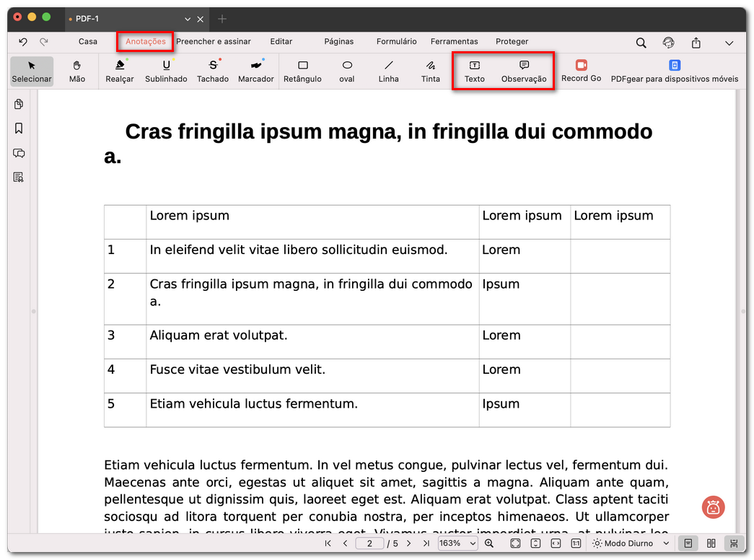Viewport: 754px width, 560px height.
Task: Switch to the Páginas tab
Action: click(x=338, y=42)
